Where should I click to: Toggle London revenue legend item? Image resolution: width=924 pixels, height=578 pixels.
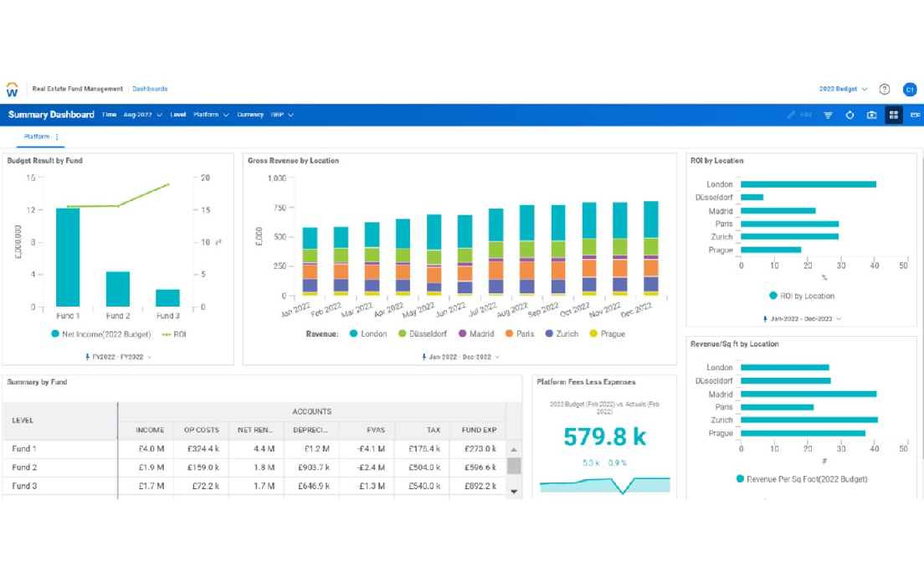[x=368, y=334]
